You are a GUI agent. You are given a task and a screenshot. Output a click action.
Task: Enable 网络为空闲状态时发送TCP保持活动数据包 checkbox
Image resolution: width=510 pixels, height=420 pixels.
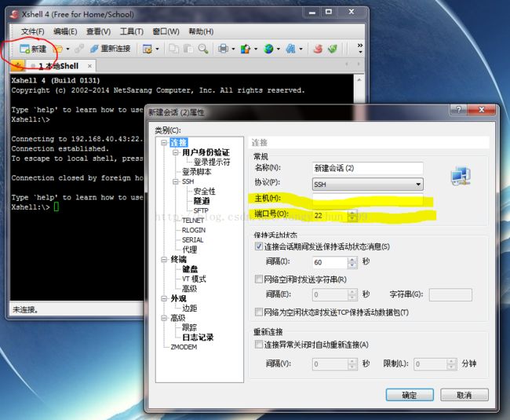(259, 312)
